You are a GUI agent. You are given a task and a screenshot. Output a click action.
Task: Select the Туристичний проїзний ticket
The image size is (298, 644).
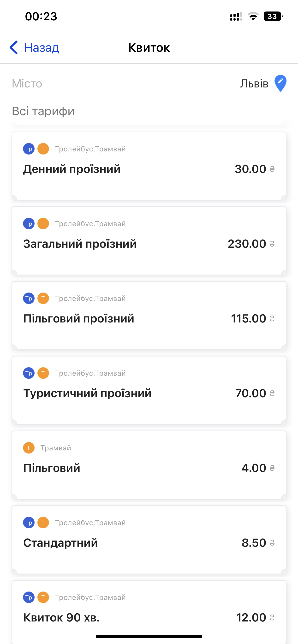point(87,393)
